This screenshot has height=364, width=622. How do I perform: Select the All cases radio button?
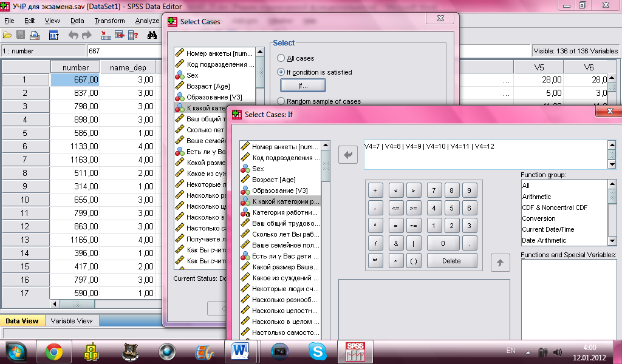point(281,58)
